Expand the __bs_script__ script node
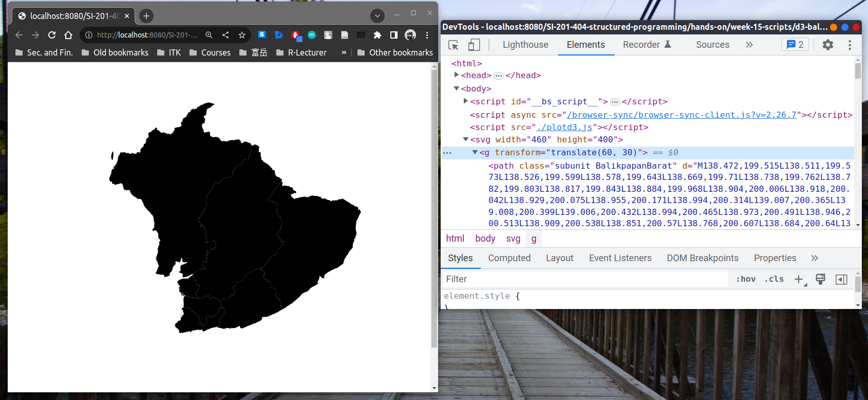 tap(465, 101)
